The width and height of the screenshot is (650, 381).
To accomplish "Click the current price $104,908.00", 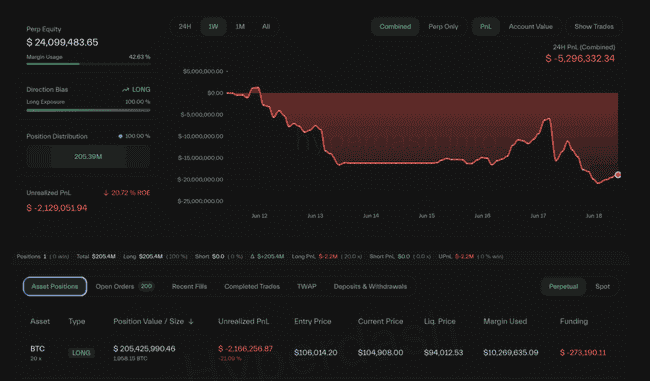I will (380, 353).
